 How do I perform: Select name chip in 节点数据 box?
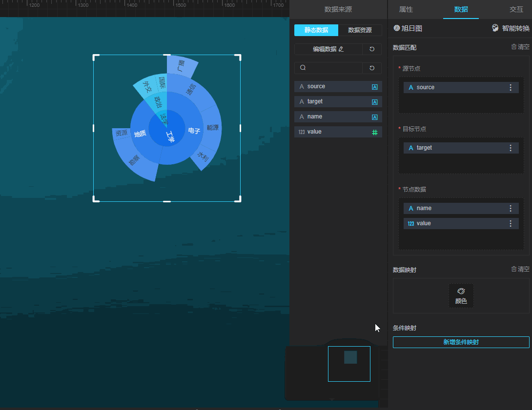tap(461, 208)
